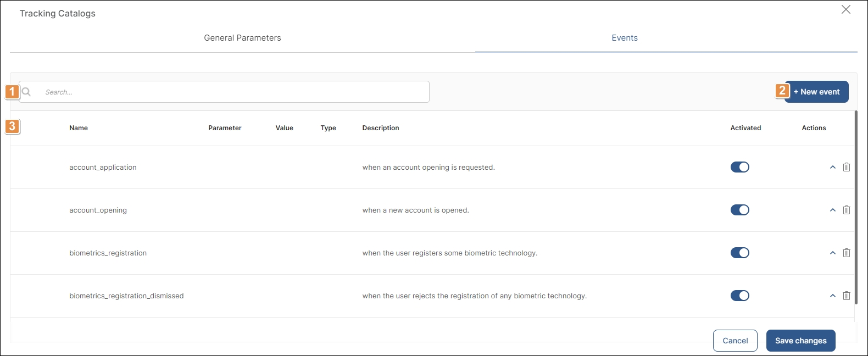The width and height of the screenshot is (868, 356).
Task: Delete the biometrics_registration event with trash icon
Action: [847, 253]
